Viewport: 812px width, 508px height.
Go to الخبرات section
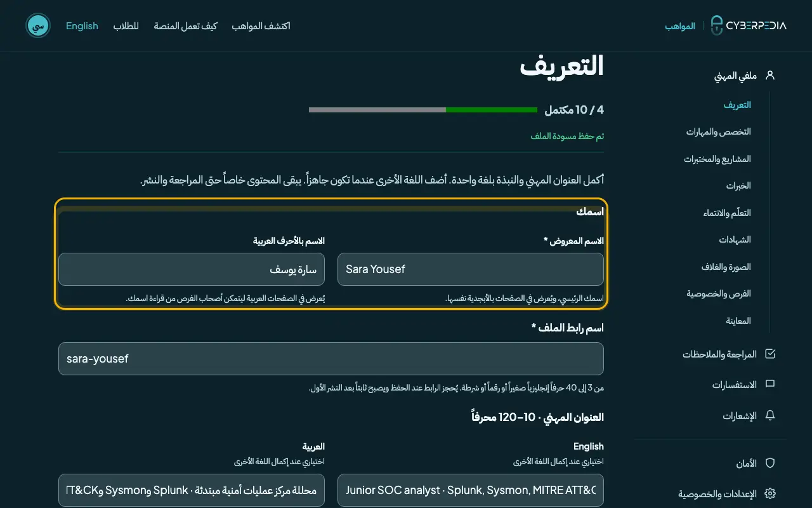click(738, 185)
